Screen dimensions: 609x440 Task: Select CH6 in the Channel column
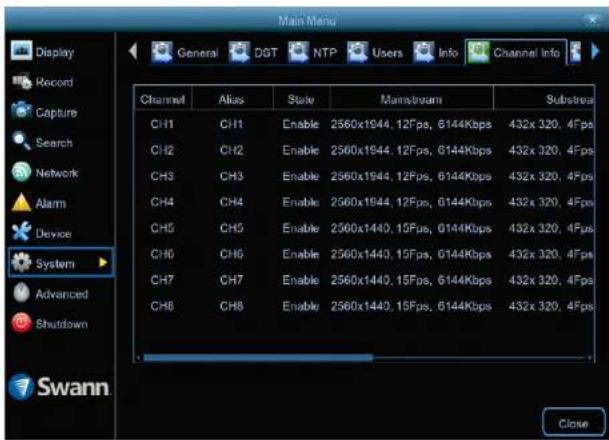tap(162, 254)
